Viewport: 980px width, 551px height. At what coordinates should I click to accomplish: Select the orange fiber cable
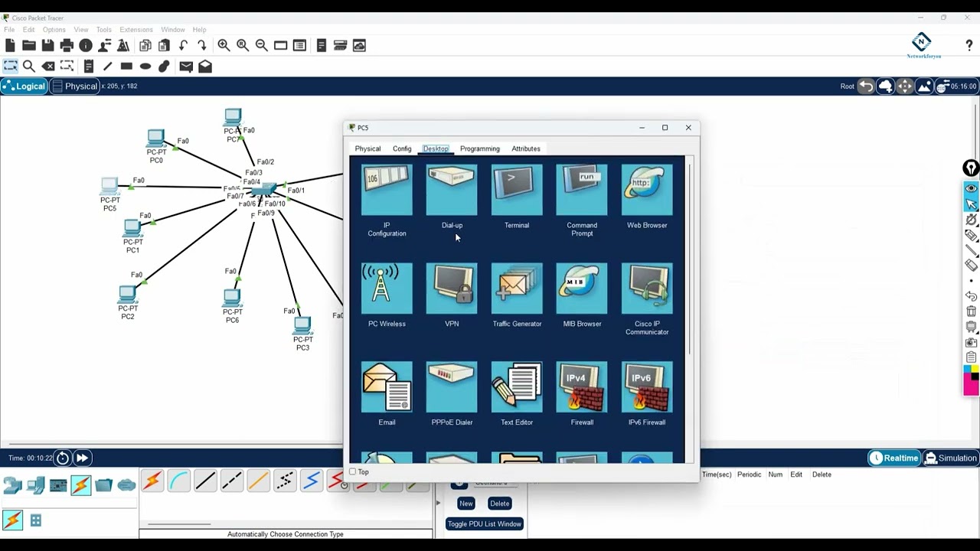click(258, 481)
